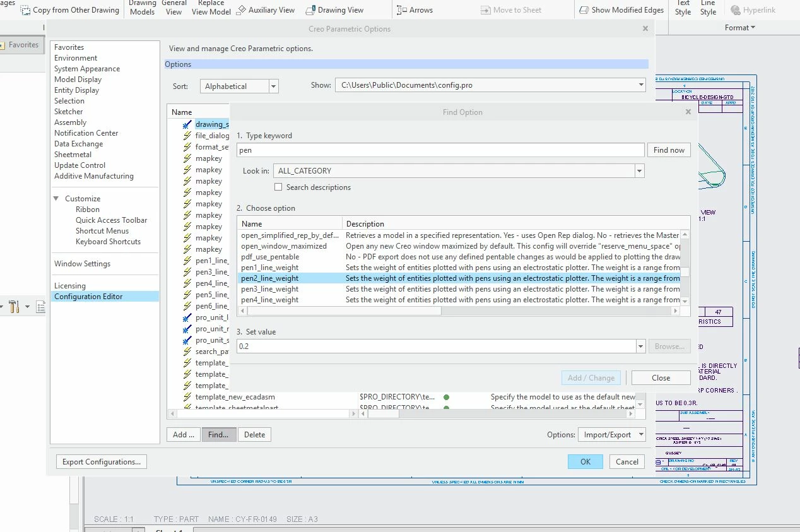
Task: Go to Entity Display options
Action: (x=76, y=90)
